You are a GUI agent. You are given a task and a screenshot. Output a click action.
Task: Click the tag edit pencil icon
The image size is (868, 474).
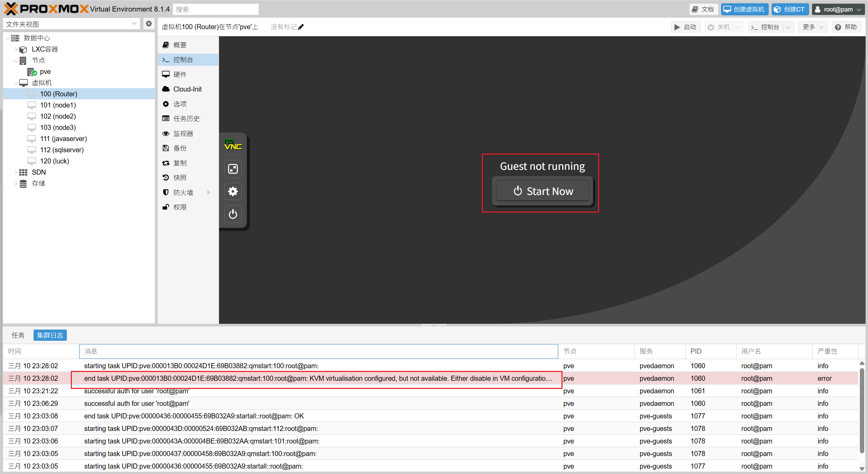coord(301,27)
